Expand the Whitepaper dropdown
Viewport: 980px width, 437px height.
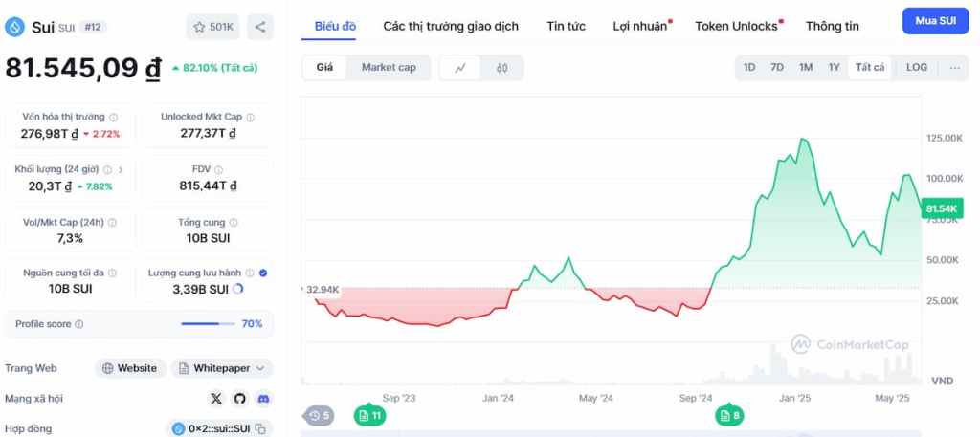pyautogui.click(x=221, y=368)
